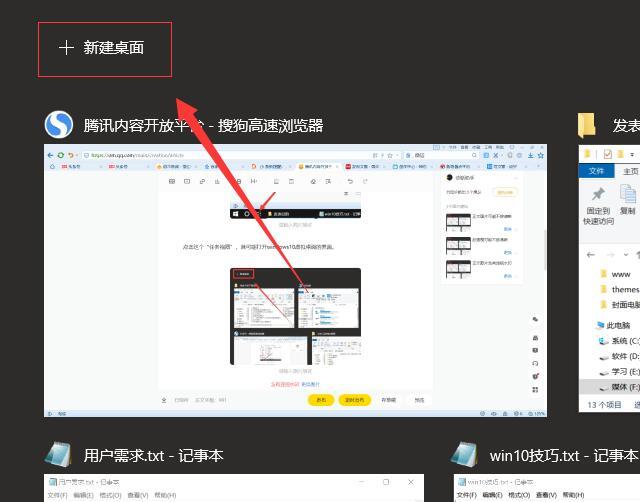The height and width of the screenshot is (502, 640).
Task: Select the Sogou browser logo icon
Action: tap(59, 125)
